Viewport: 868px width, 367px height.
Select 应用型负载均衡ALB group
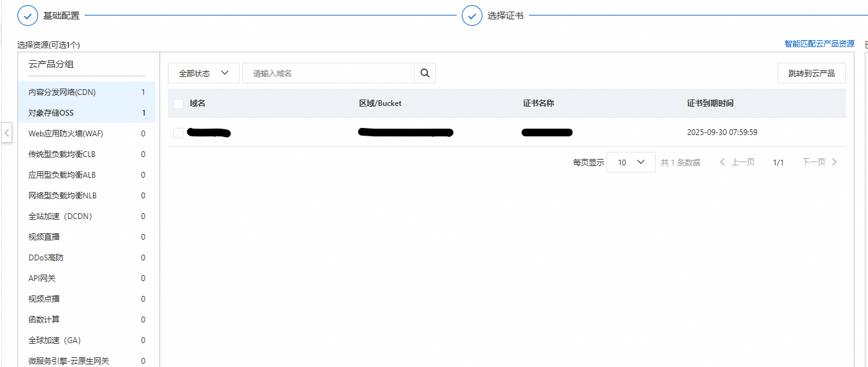pyautogui.click(x=87, y=175)
